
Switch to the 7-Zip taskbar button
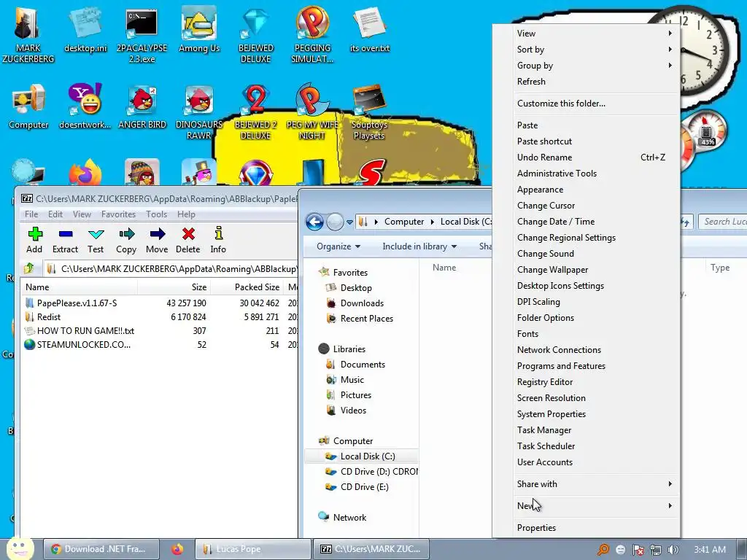click(371, 549)
